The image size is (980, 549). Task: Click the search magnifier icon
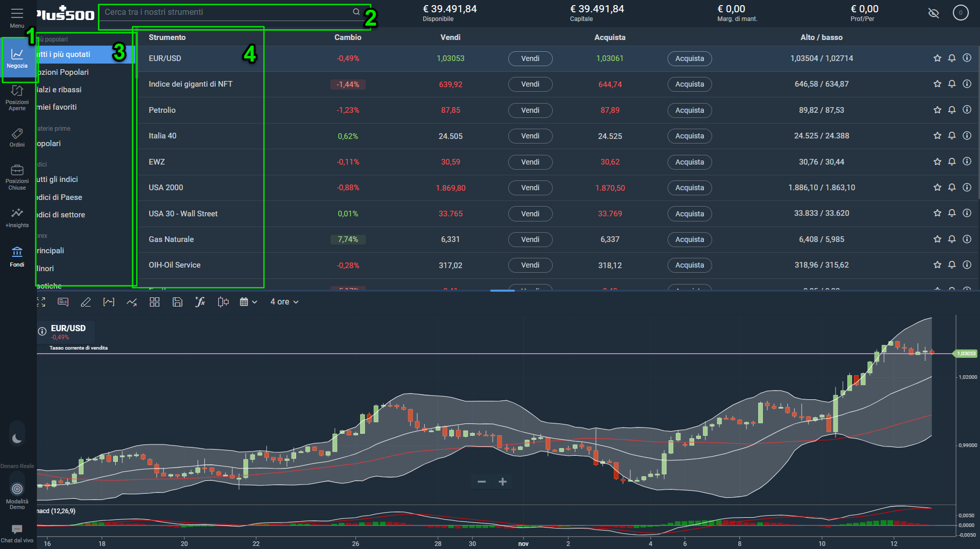(356, 12)
